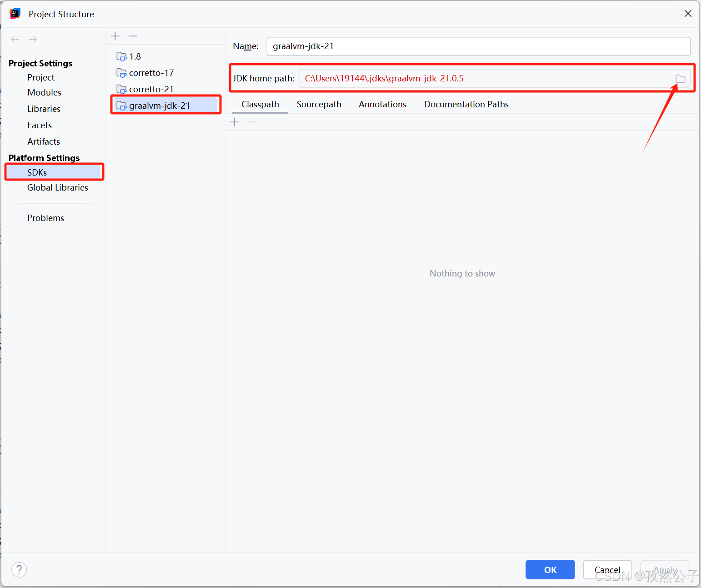Select the graalvm-jdk-21 SDK

click(x=166, y=106)
